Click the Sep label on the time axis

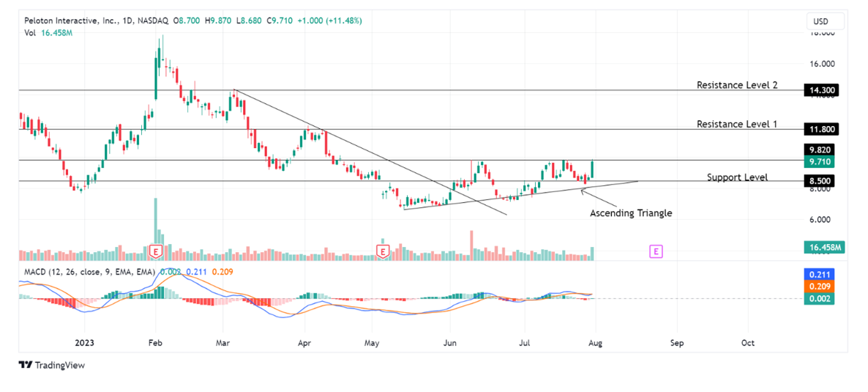coord(677,343)
